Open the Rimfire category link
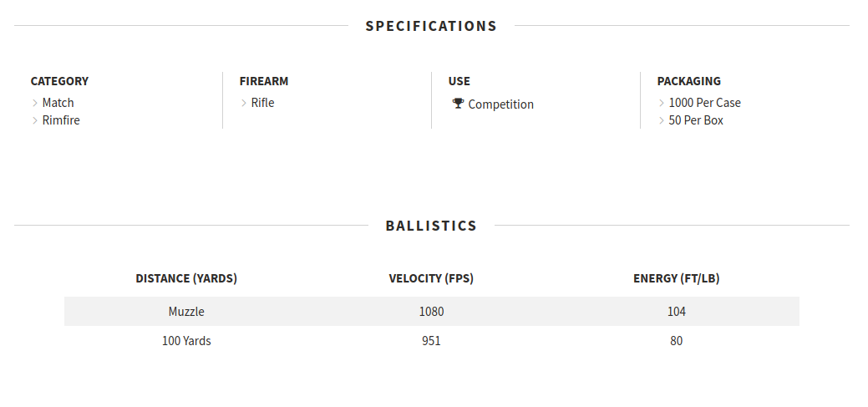 pos(61,120)
